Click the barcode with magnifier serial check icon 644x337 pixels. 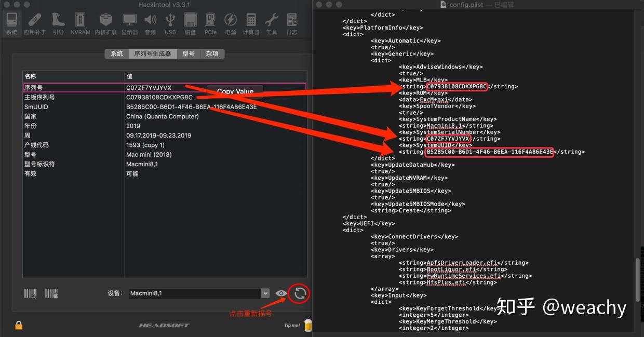pyautogui.click(x=30, y=293)
